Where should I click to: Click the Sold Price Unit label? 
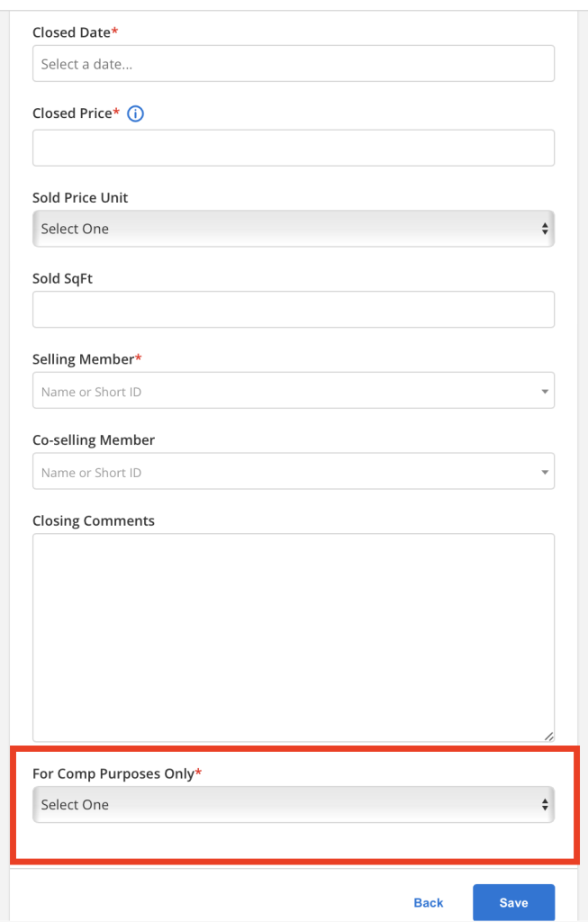[80, 197]
